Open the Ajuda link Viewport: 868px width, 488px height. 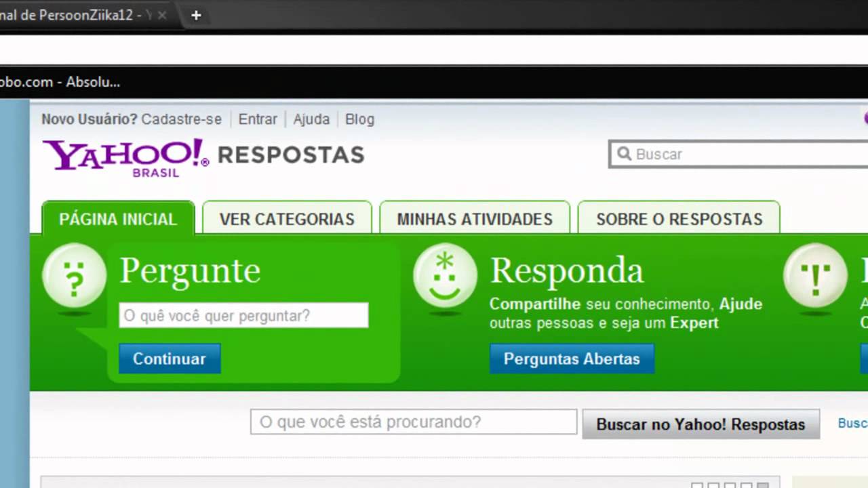click(x=311, y=119)
